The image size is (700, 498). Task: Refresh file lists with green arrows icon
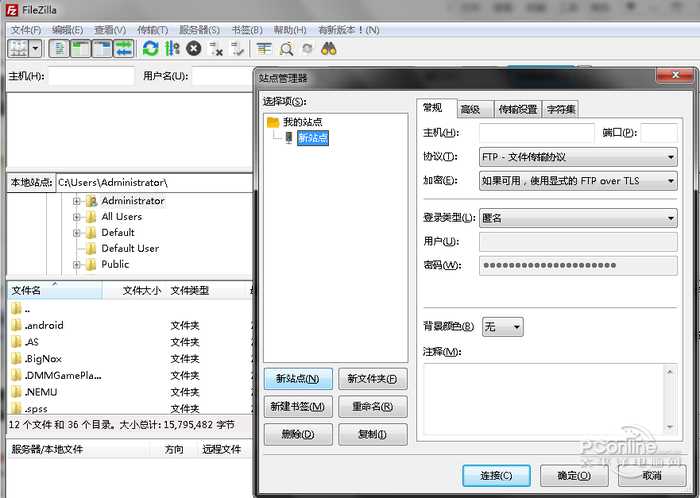(150, 48)
